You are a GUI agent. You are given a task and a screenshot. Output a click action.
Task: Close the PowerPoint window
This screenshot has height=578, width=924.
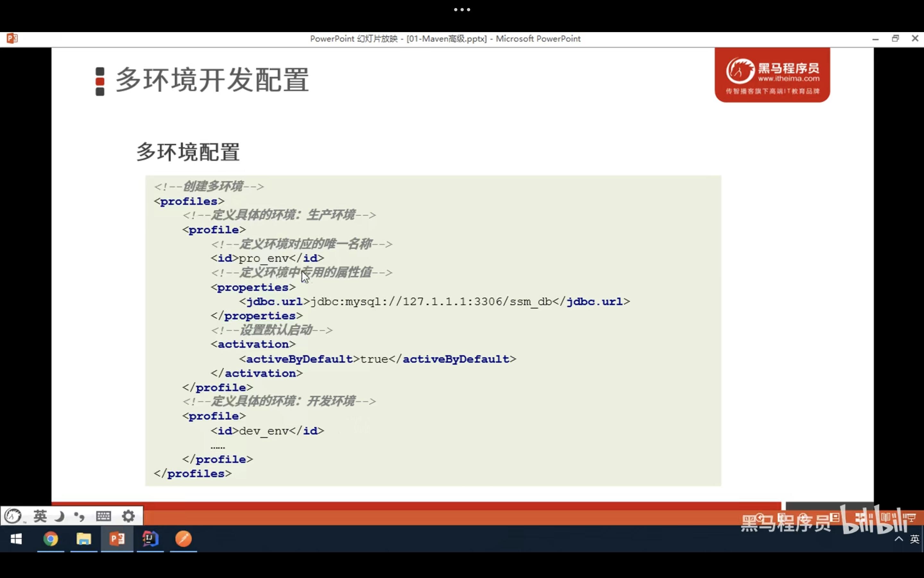click(x=915, y=38)
